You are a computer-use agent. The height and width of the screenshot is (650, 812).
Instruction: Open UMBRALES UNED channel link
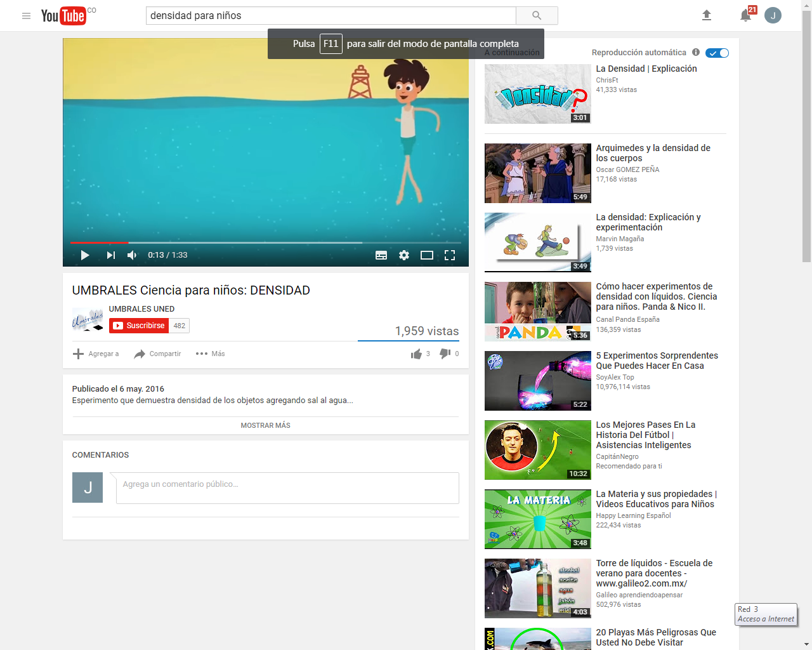pyautogui.click(x=141, y=309)
